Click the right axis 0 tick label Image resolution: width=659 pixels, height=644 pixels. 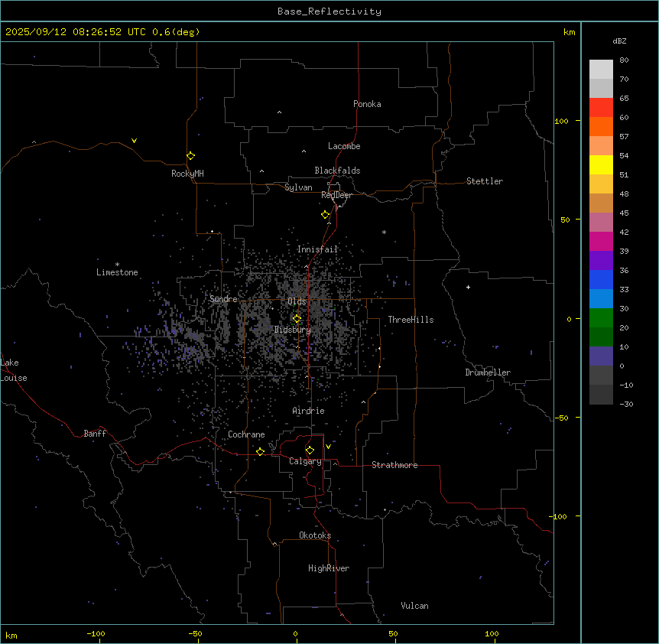pyautogui.click(x=569, y=319)
